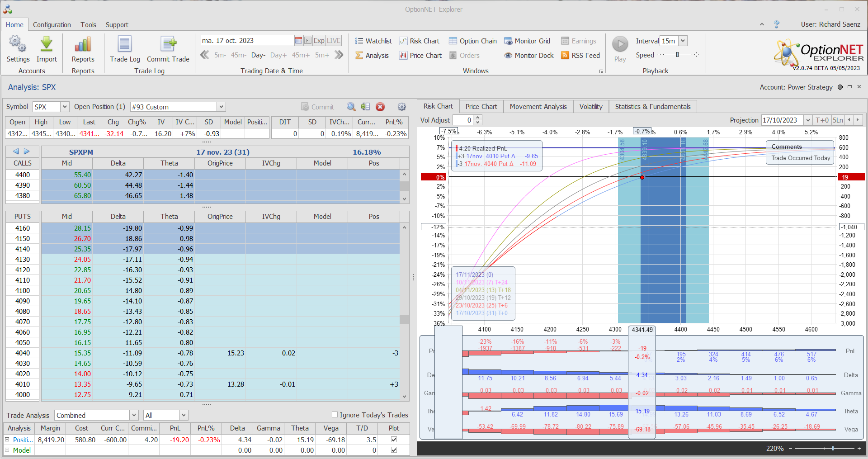This screenshot has width=868, height=459.
Task: Click the Import download icon
Action: 47,45
